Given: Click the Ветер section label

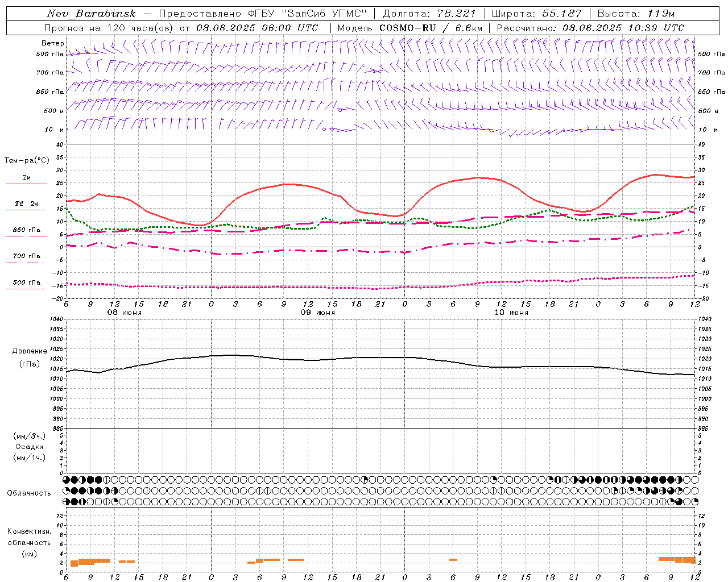Looking at the screenshot, I should (x=52, y=43).
